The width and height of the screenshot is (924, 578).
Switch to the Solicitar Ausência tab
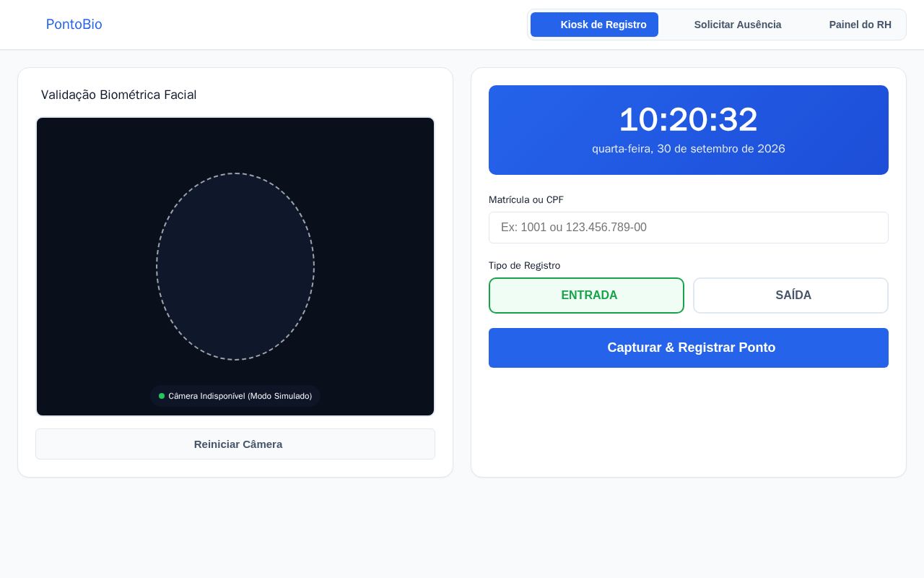728,25
